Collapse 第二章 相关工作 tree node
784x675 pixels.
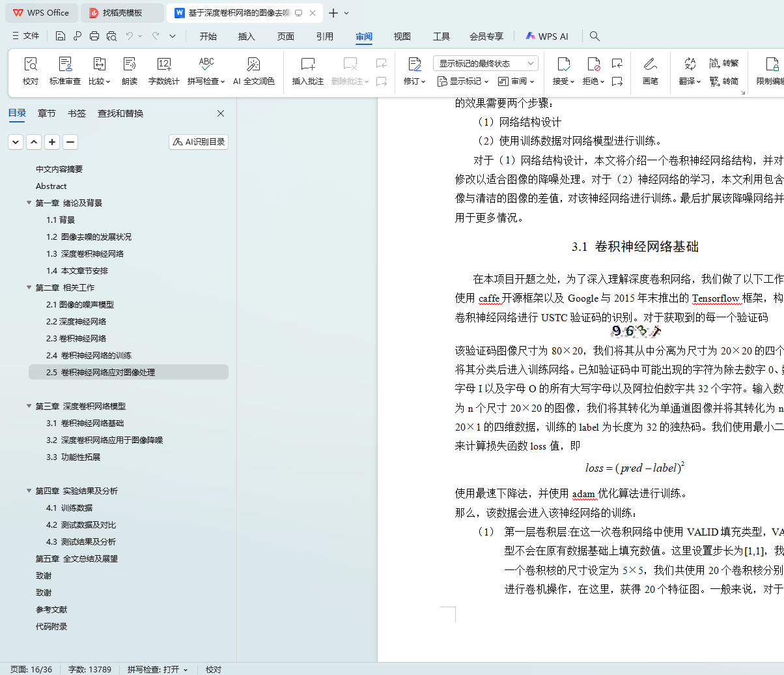[29, 287]
